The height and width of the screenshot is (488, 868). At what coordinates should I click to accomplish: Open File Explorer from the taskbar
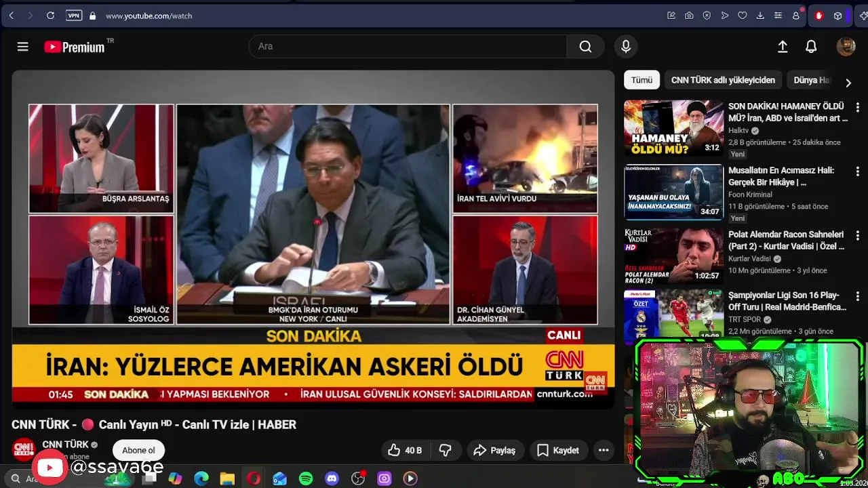[x=227, y=479]
